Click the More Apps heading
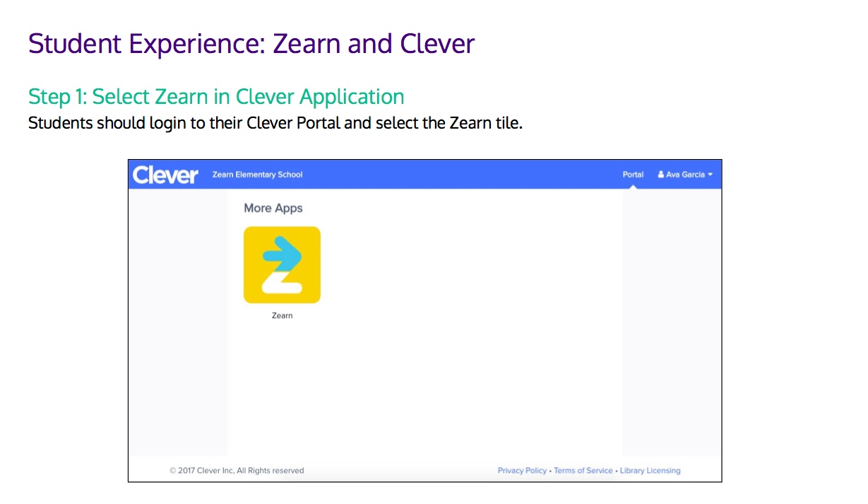The width and height of the screenshot is (868, 504). point(273,208)
